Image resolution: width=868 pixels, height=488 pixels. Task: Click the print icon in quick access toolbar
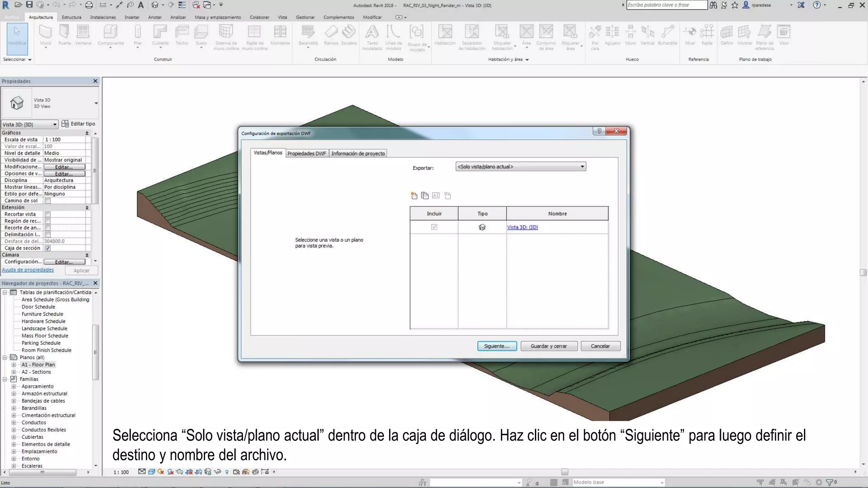(89, 5)
